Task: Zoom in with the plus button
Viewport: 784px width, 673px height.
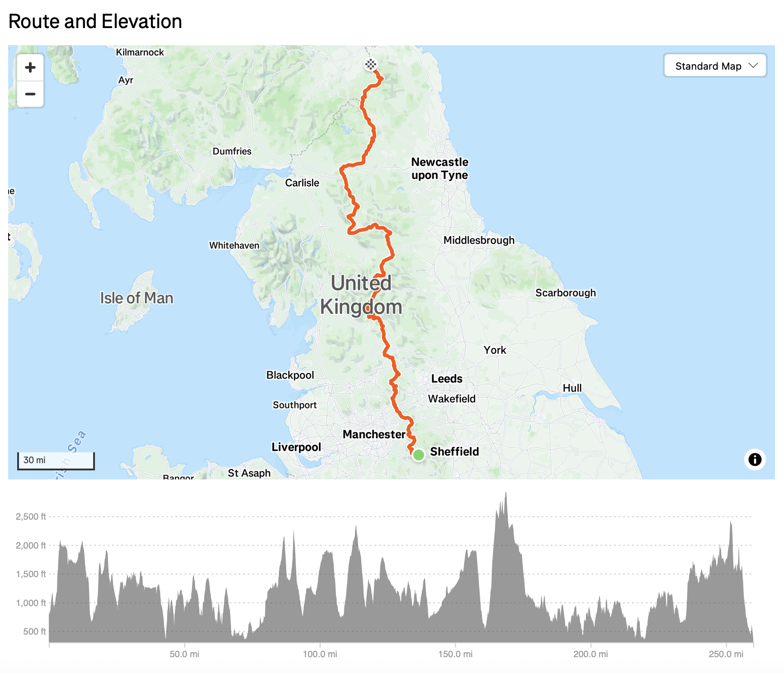Action: coord(30,67)
